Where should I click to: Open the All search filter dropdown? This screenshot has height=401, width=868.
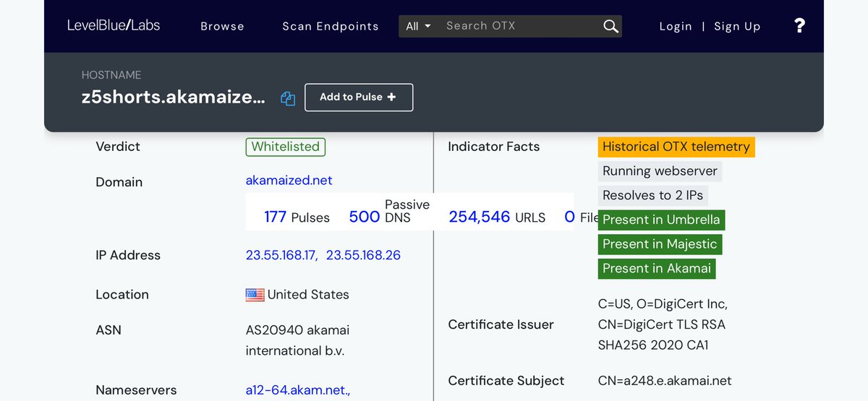[x=418, y=26]
